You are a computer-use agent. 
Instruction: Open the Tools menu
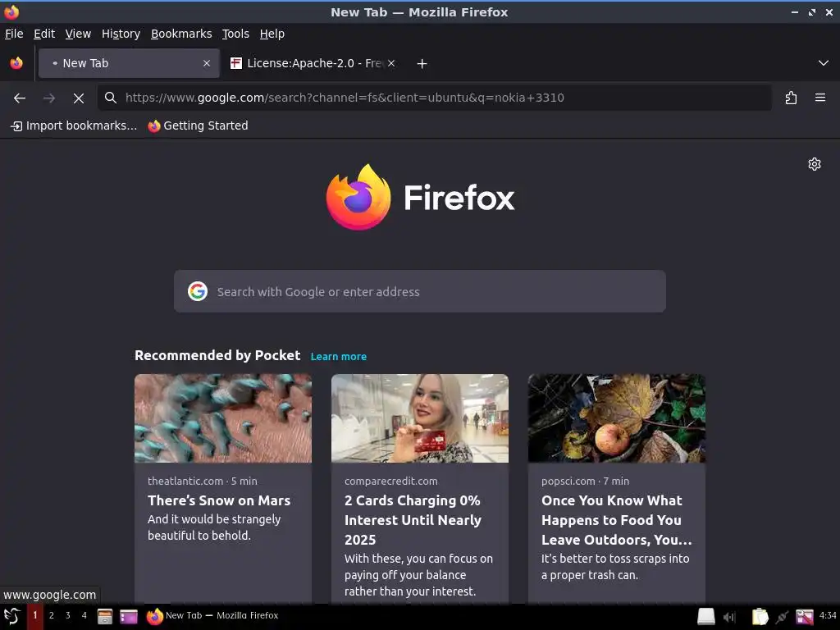235,34
